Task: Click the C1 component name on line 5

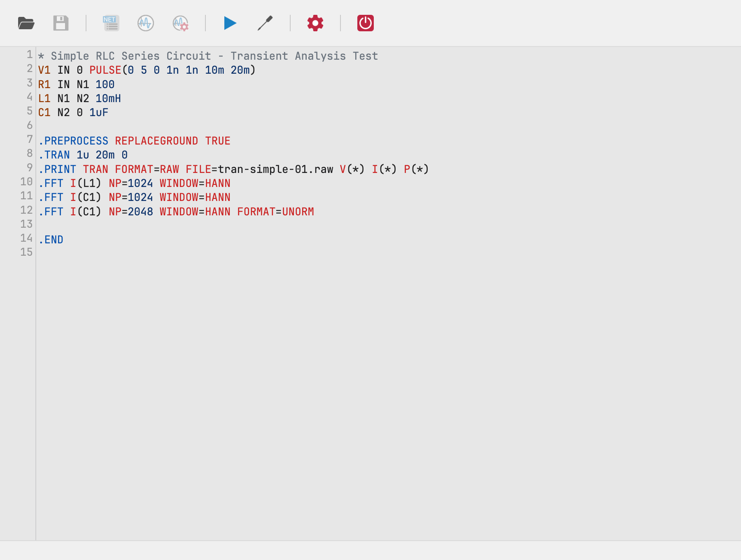Action: [x=44, y=112]
